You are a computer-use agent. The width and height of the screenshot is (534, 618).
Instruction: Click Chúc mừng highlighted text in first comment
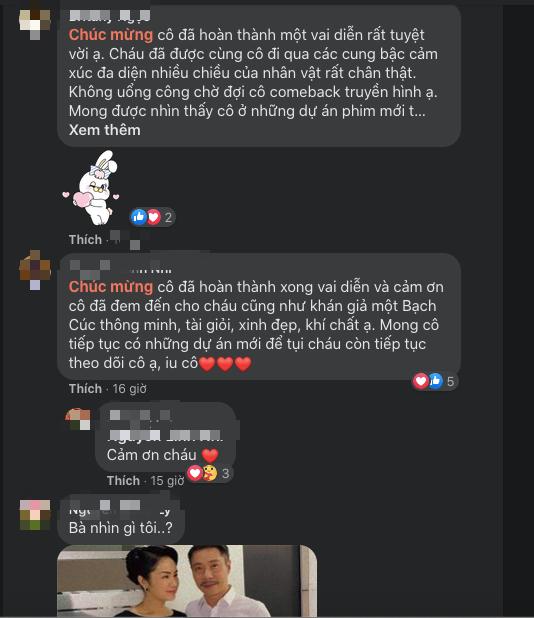click(x=111, y=35)
